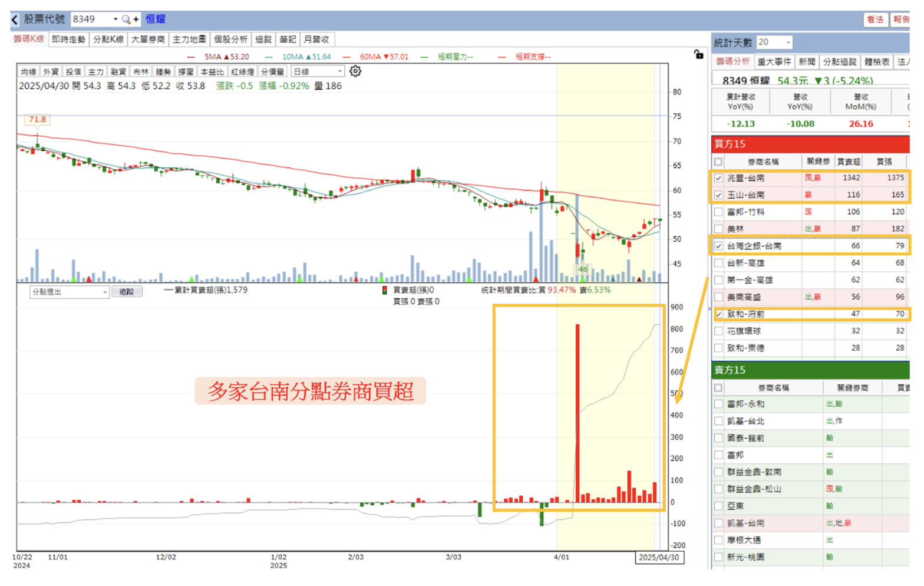Toggle select-all checkbox in 賣方15 header
The height and width of the screenshot is (586, 924).
(718, 388)
